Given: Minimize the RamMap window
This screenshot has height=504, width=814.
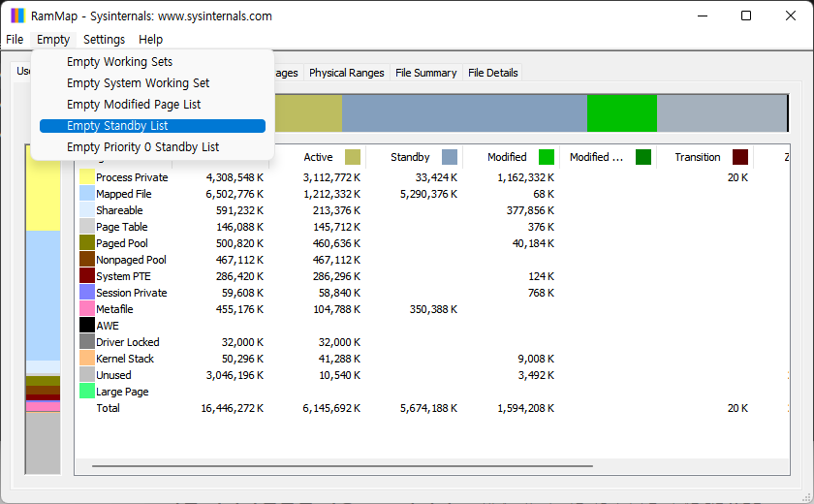Looking at the screenshot, I should click(x=703, y=16).
